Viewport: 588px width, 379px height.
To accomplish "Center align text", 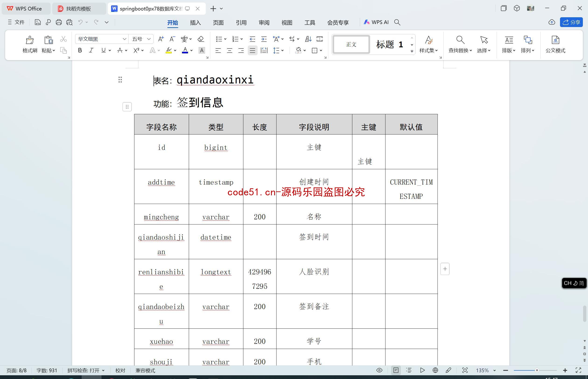I will (229, 50).
